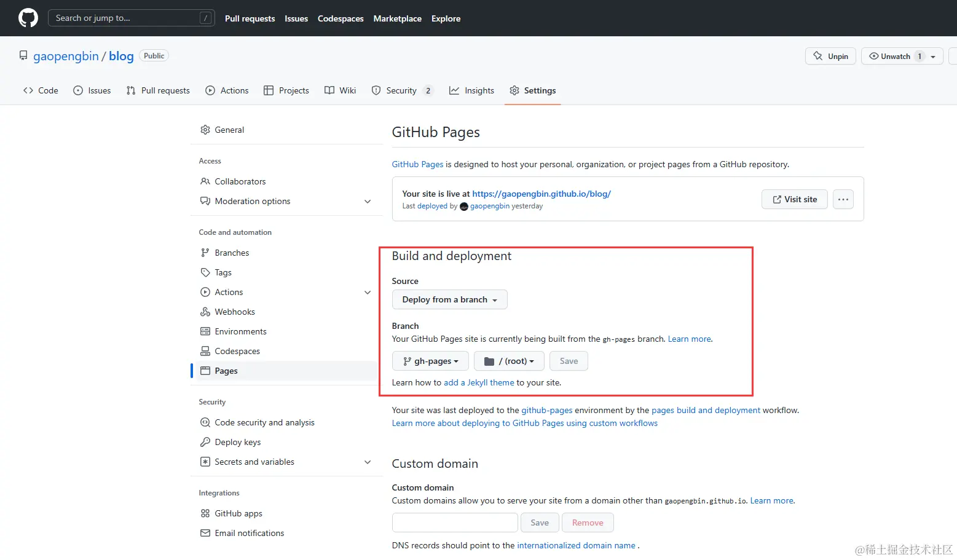This screenshot has height=560, width=957.
Task: Open the gh-pages branch selector
Action: point(430,361)
